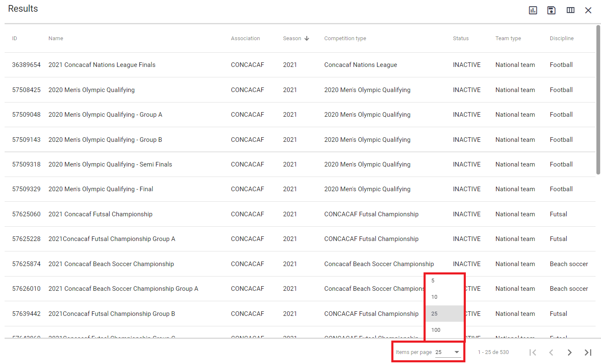Viewport: 601px width, 364px height.
Task: Jump to the last results page
Action: pos(588,352)
